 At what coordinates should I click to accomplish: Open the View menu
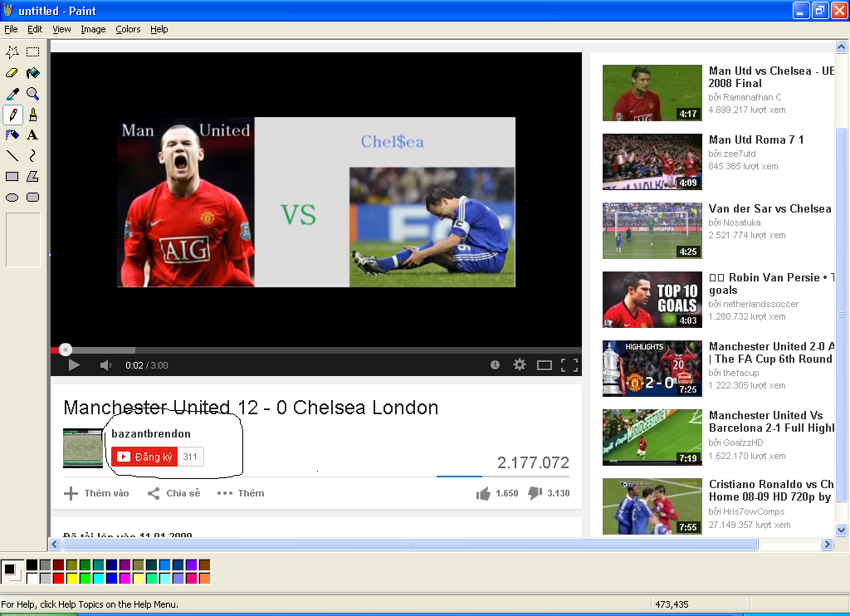(x=61, y=29)
